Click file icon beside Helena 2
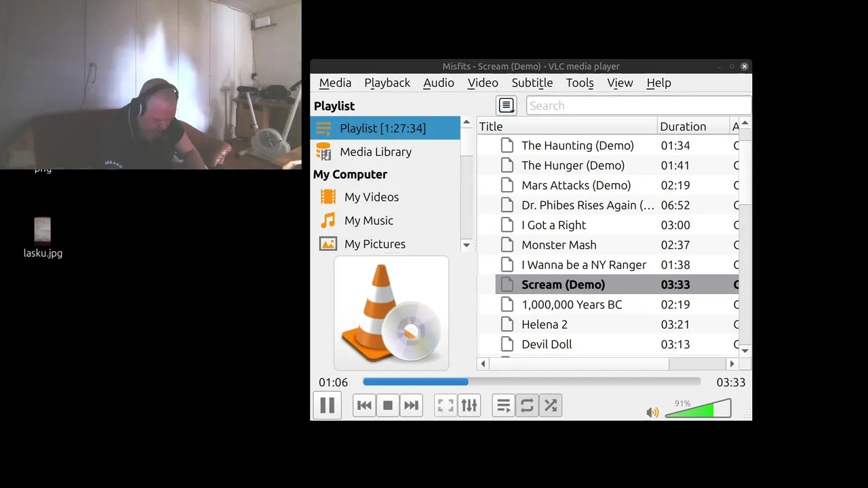This screenshot has width=868, height=488. coord(507,325)
